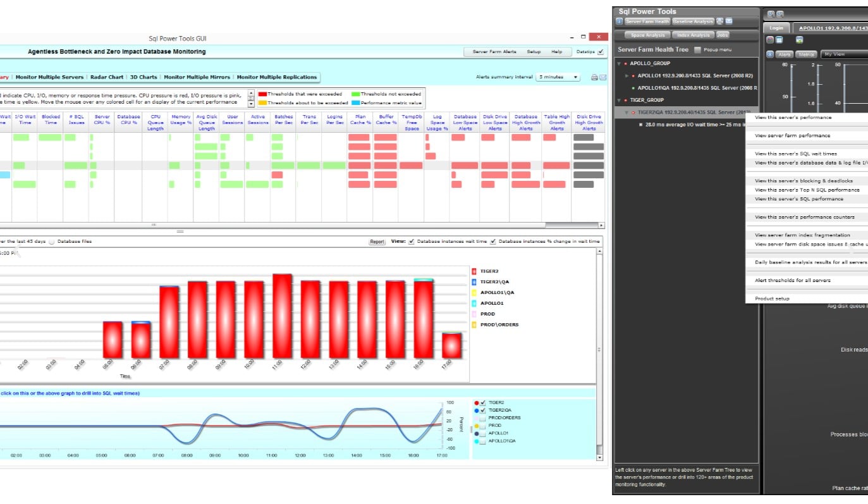Click the Report button
Screen dimensions: 868x504
[x=377, y=242]
